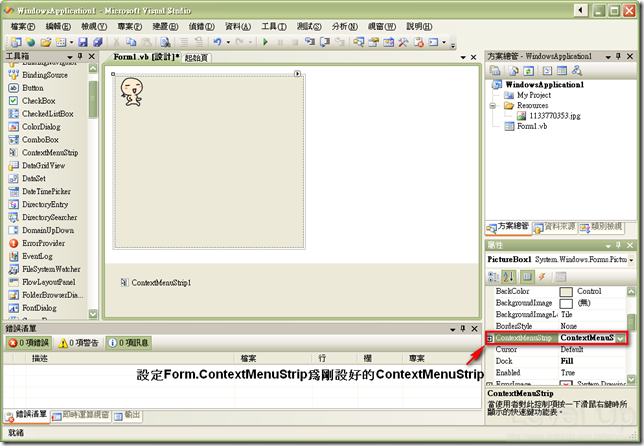Screen dimensions: 644x446
Task: Toggle auto-hide pin on the Error List panel
Action: [x=463, y=328]
